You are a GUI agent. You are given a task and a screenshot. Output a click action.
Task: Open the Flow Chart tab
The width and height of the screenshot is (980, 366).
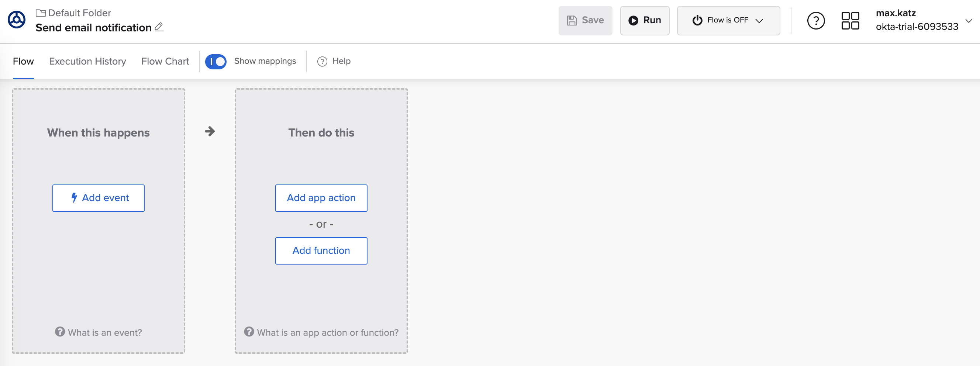point(165,62)
